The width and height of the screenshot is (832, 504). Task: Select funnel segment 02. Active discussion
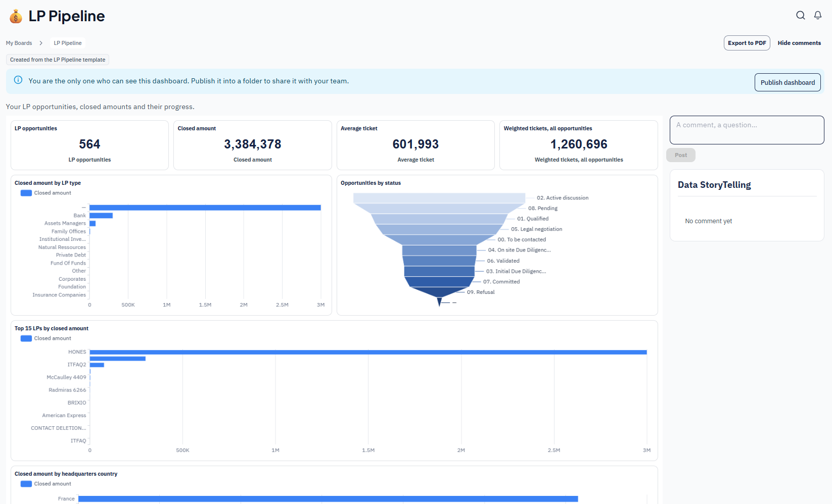[439, 198]
